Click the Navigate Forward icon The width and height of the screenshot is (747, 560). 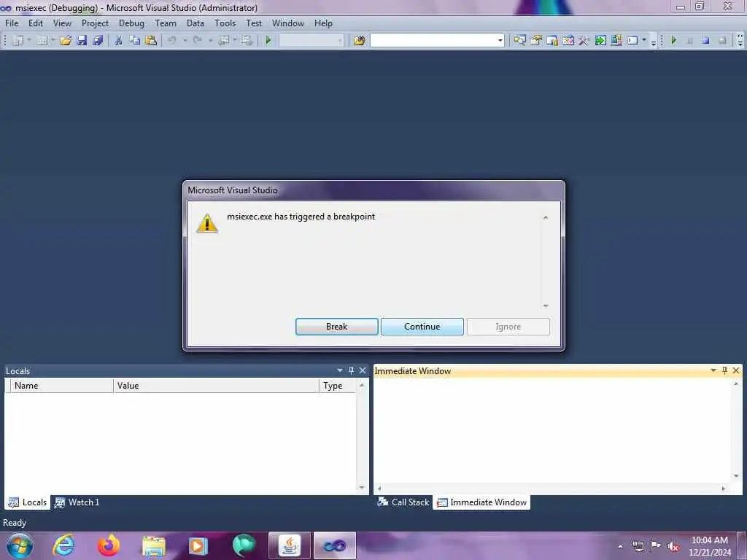(x=247, y=41)
